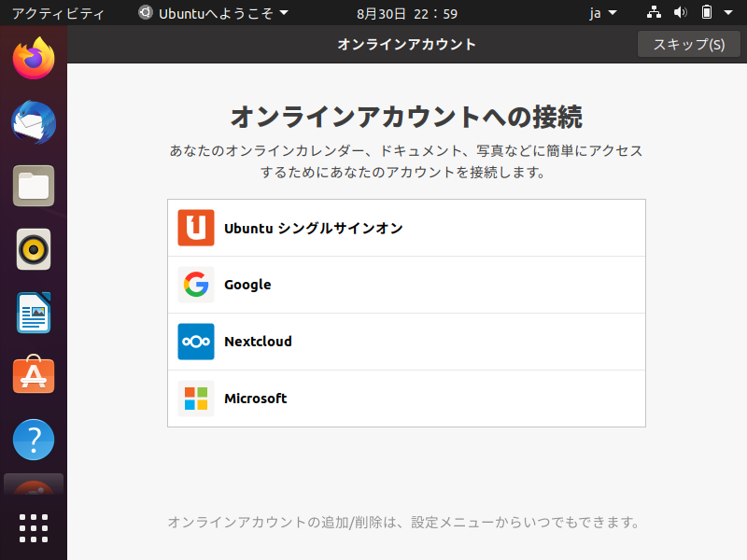Click the Ubuntu Single Sign-On logo
Screen dimensions: 747x560
196,228
